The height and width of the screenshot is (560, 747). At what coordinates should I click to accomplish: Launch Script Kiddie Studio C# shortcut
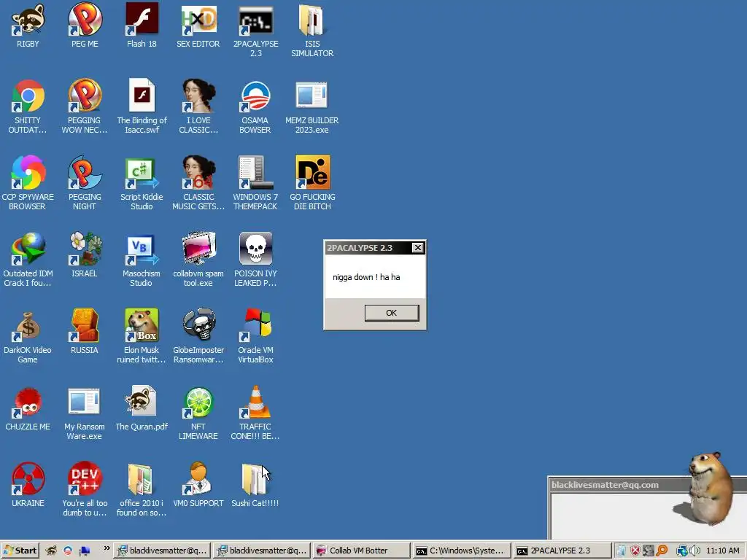(142, 183)
